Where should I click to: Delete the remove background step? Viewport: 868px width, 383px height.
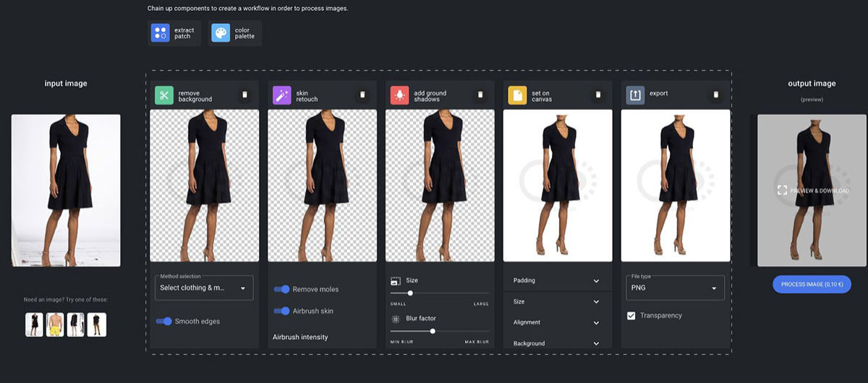244,95
